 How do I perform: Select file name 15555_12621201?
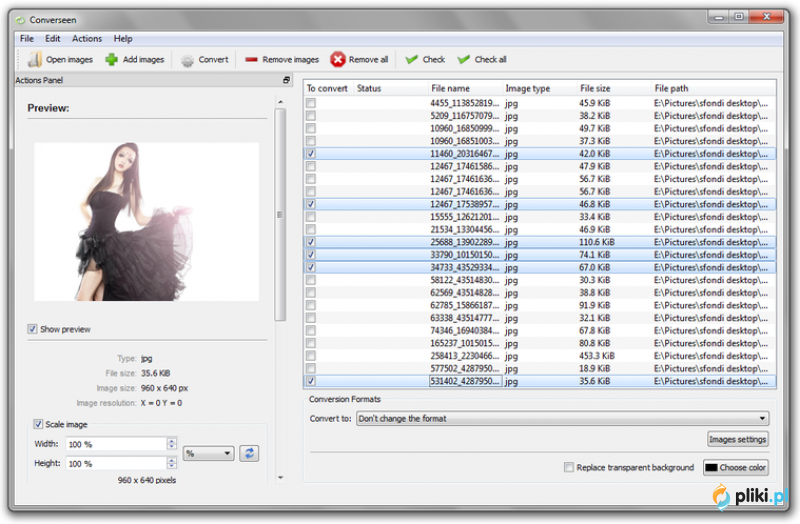click(x=465, y=217)
